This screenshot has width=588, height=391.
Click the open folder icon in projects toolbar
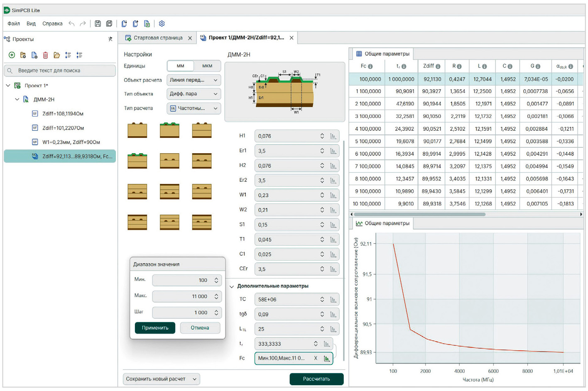click(x=57, y=55)
